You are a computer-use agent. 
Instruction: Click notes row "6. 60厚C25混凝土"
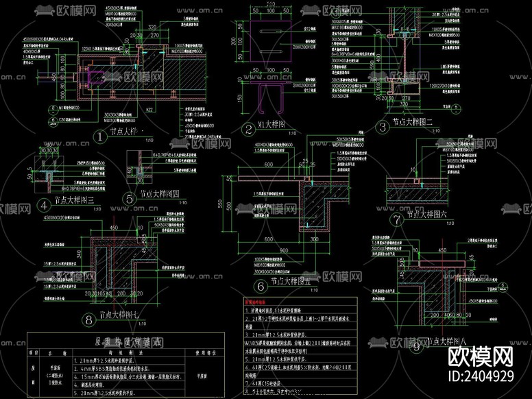(299, 367)
